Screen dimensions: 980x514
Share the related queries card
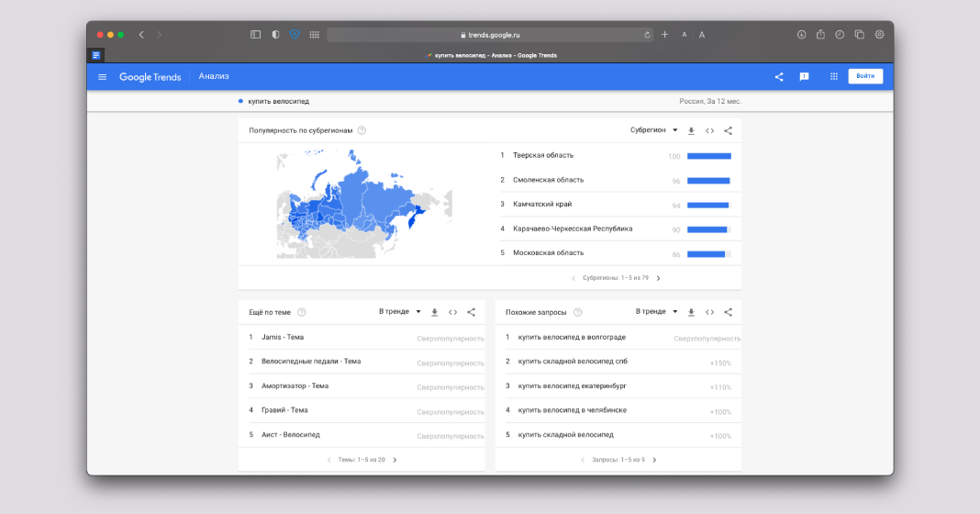click(x=728, y=312)
